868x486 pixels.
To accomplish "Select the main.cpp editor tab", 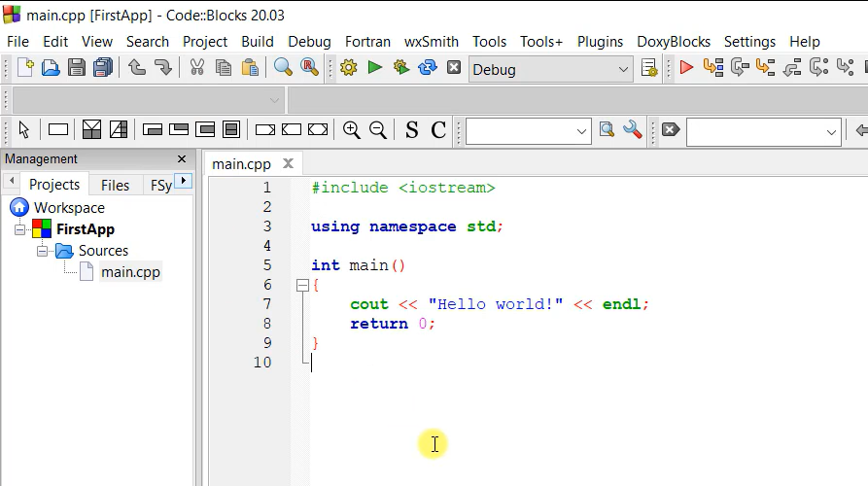I will (x=241, y=164).
